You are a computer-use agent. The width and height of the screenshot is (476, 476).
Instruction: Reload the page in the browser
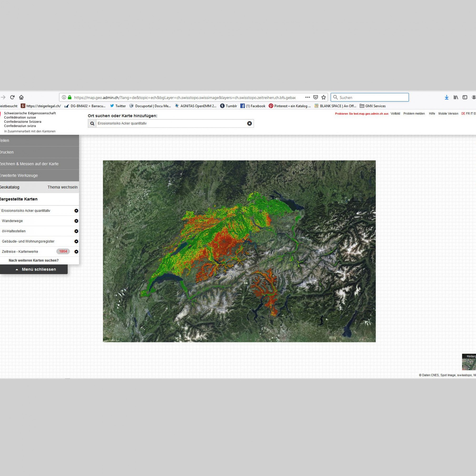click(x=12, y=97)
